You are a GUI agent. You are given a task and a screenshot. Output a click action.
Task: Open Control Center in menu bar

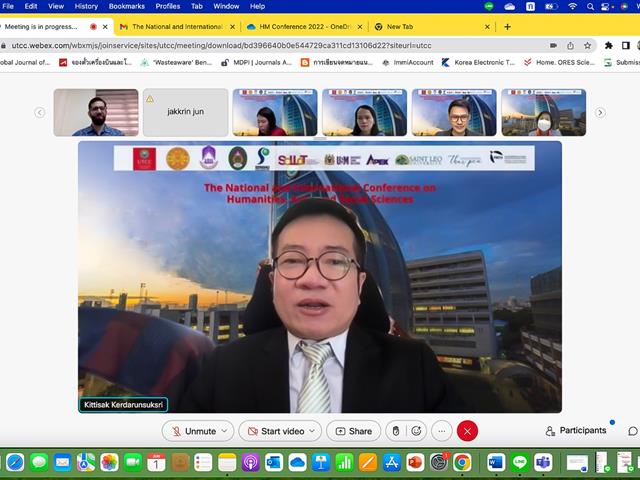(606, 6)
